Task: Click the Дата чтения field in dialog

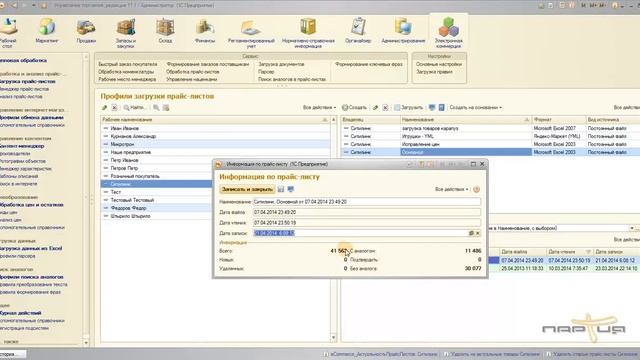Action: 367,223
